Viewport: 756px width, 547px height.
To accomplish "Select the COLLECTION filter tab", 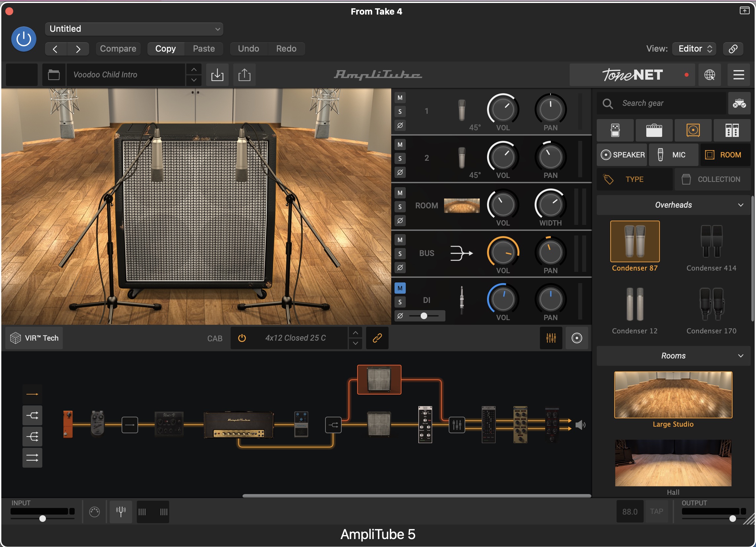I will click(x=712, y=180).
